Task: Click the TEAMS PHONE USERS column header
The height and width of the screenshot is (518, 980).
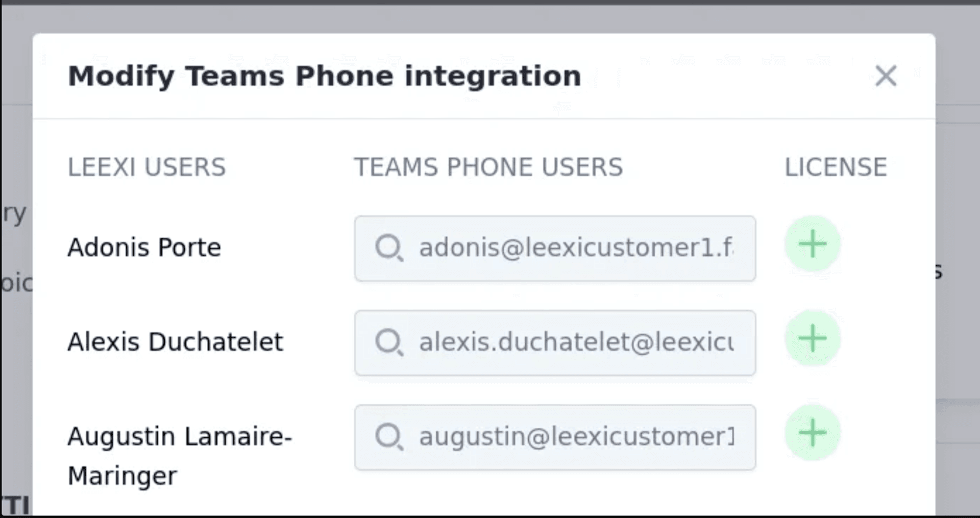Action: click(488, 167)
